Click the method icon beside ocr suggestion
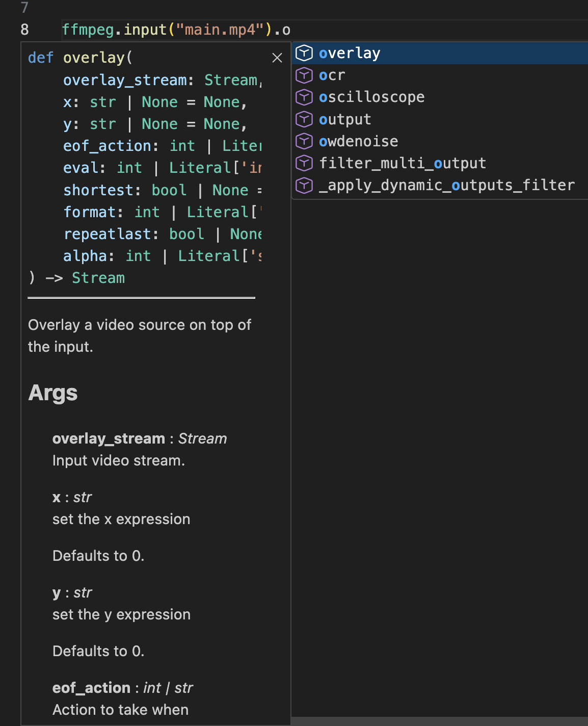The height and width of the screenshot is (726, 588). click(x=304, y=75)
